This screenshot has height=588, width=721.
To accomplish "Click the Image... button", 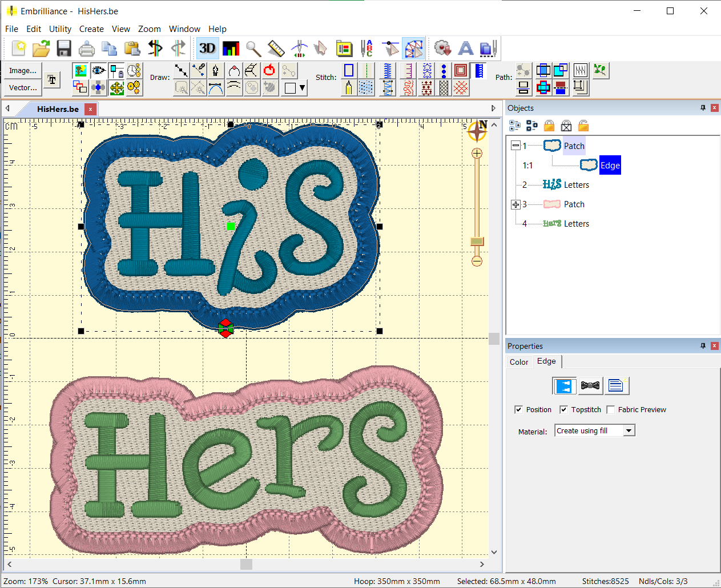I will click(23, 71).
